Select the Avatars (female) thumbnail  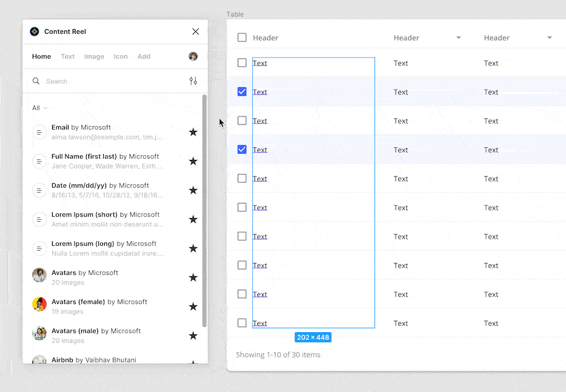(39, 304)
